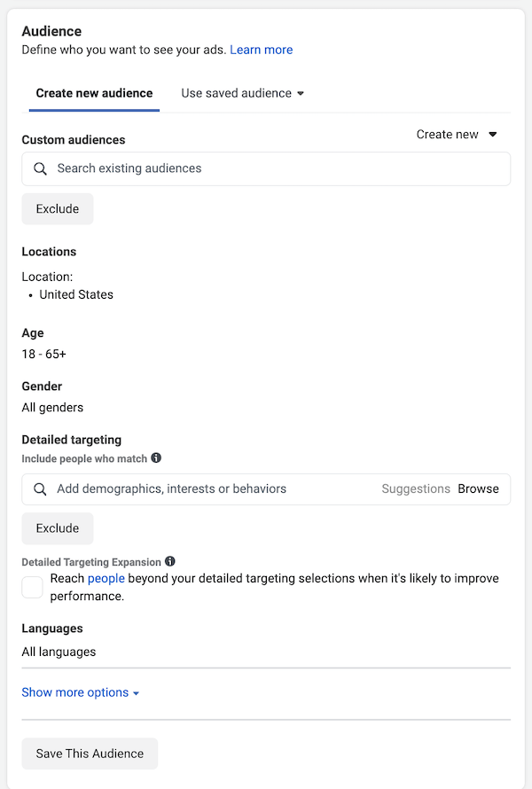Click info icon beside Include people who match
Viewport: 532px width, 789px height.
click(x=156, y=457)
